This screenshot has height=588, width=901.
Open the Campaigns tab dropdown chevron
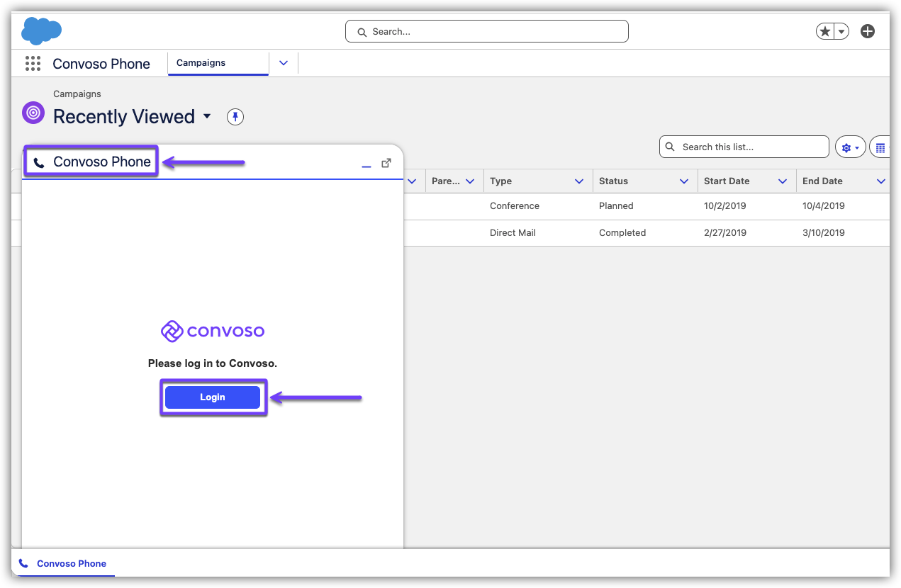click(284, 63)
